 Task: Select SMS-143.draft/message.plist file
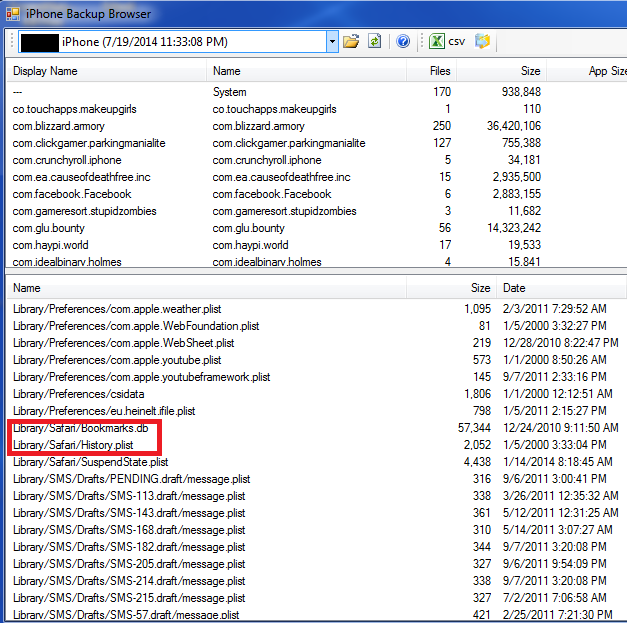coord(317,513)
